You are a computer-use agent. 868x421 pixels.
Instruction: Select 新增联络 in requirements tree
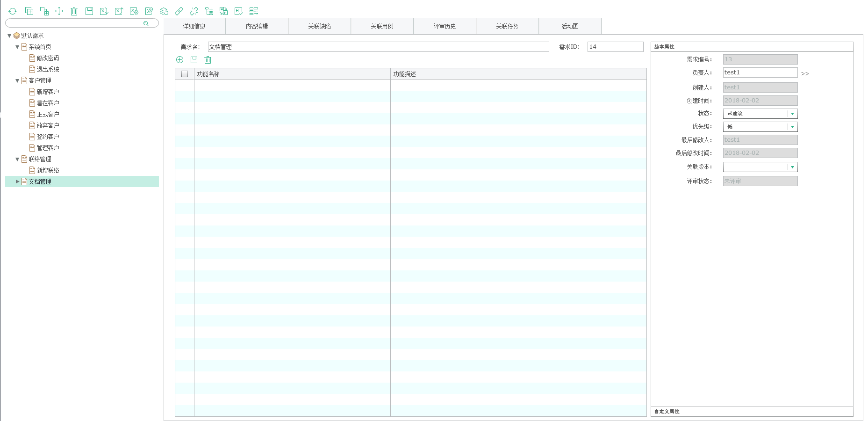pos(48,170)
